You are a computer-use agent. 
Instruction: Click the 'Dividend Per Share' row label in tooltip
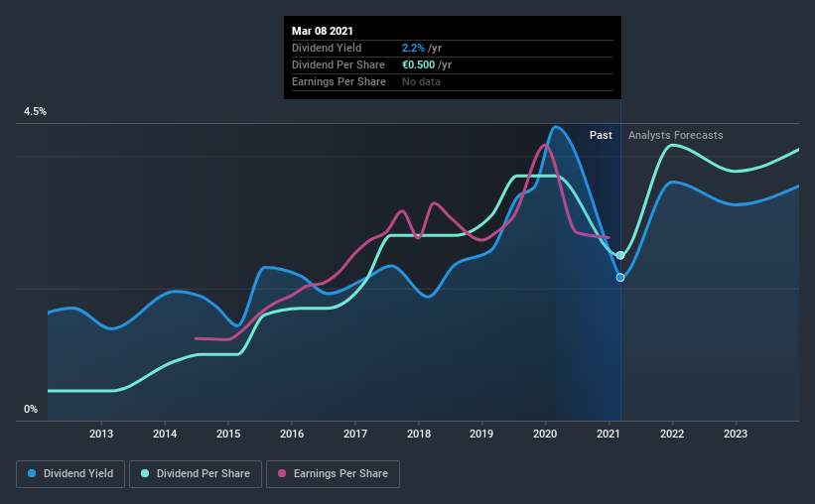[339, 64]
